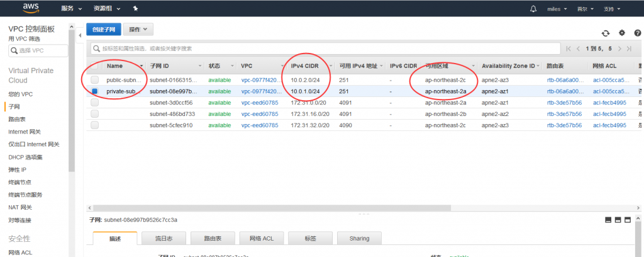The width and height of the screenshot is (644, 257).
Task: Open the 操作 actions dropdown
Action: (x=138, y=30)
